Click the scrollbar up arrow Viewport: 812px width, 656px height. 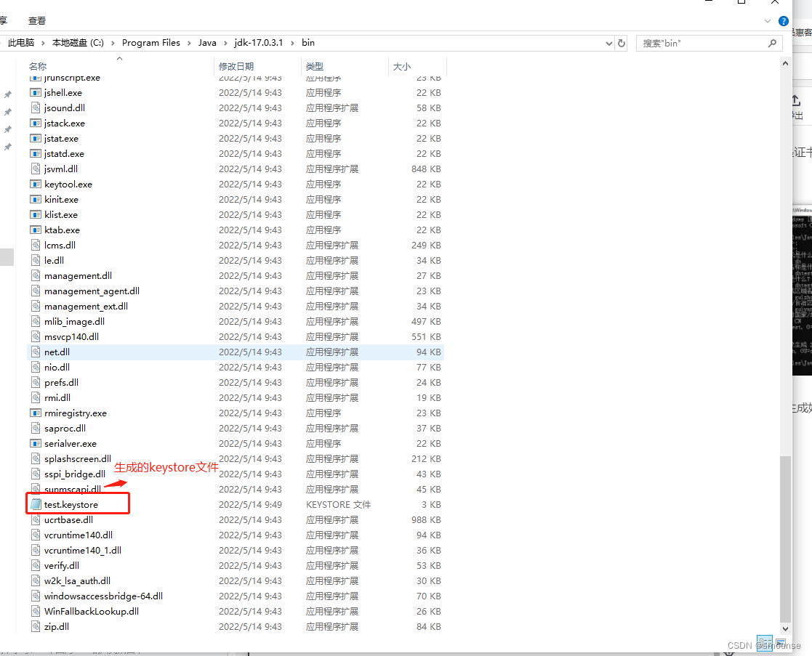coord(786,63)
